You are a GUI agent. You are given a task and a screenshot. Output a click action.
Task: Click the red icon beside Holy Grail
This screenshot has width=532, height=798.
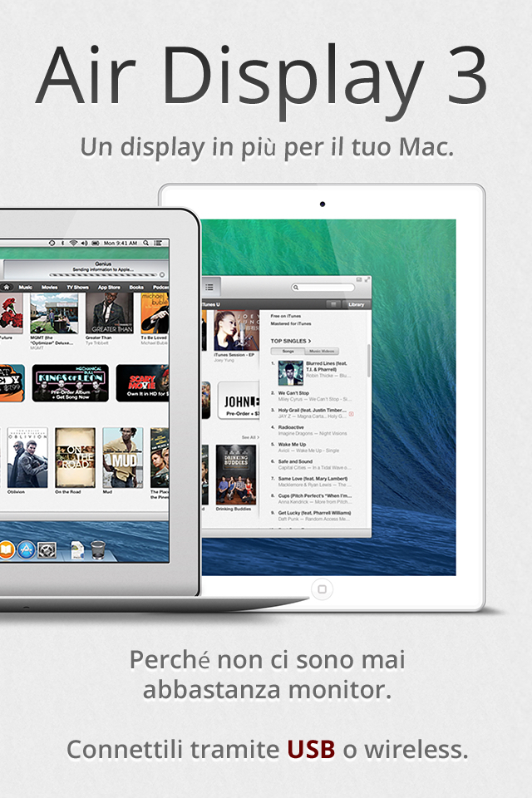[351, 414]
